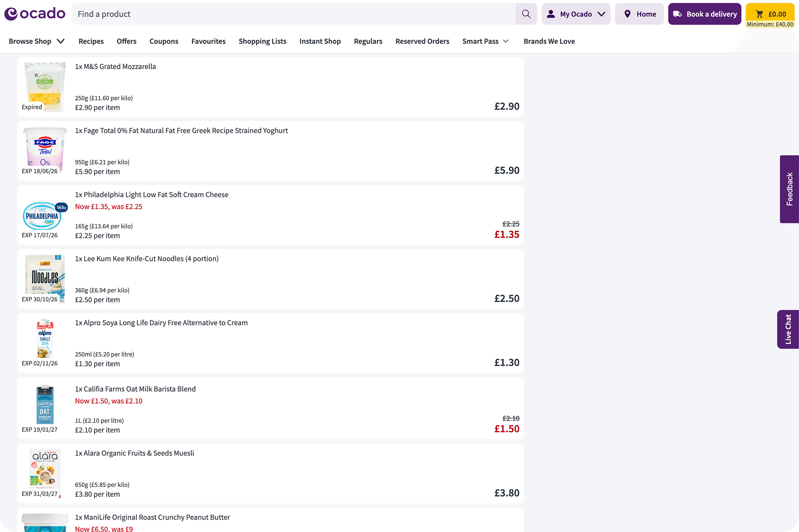Click the '1L (£2.10 per litre)' text
The width and height of the screenshot is (799, 532).
pos(99,421)
